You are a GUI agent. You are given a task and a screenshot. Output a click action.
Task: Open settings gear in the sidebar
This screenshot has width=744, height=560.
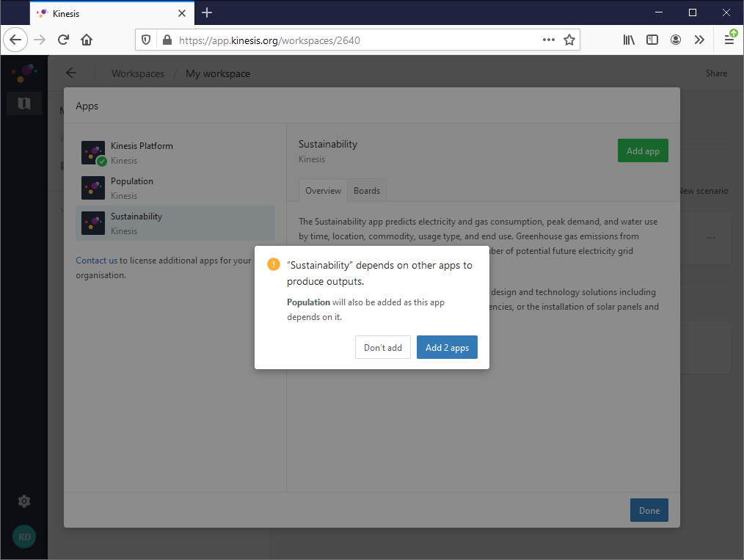point(23,501)
